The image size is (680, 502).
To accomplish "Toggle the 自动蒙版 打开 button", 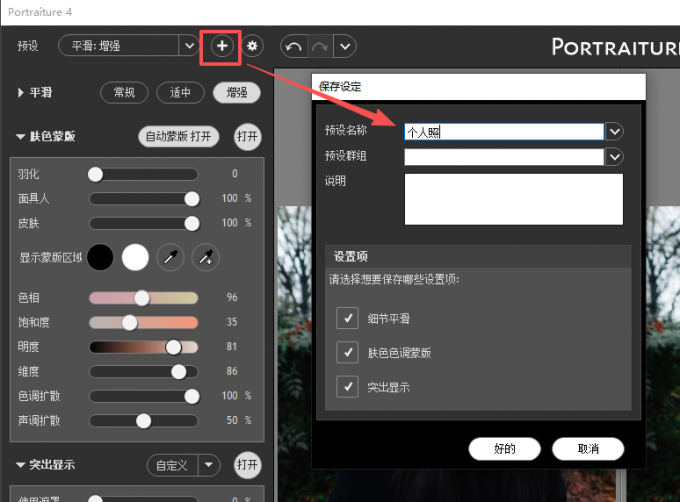I will (x=178, y=137).
